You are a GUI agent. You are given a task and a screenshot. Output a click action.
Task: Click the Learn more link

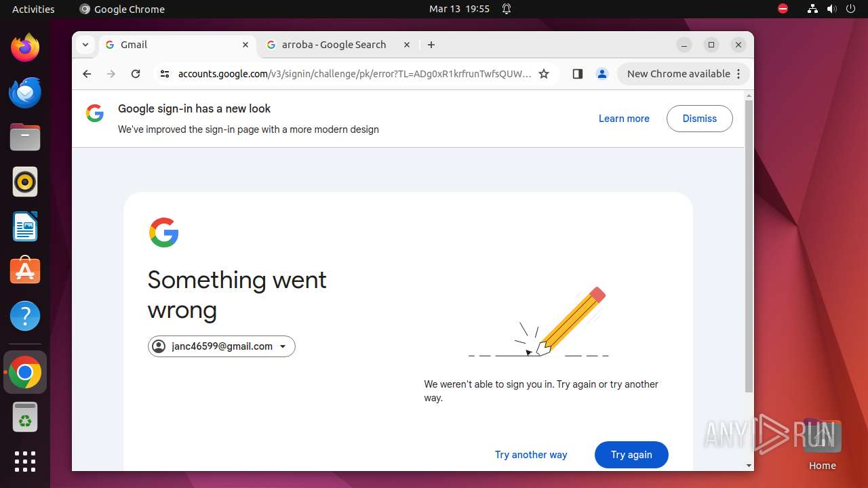tap(624, 119)
